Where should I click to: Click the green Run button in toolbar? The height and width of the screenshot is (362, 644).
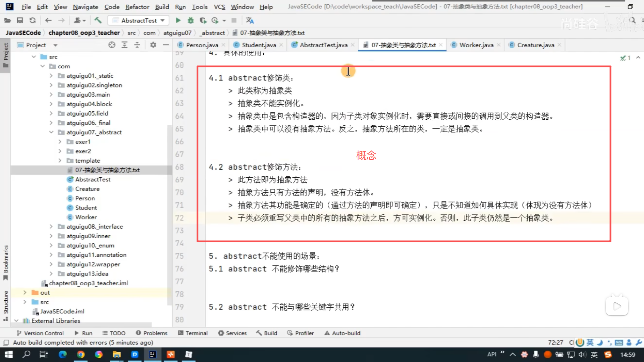point(178,20)
